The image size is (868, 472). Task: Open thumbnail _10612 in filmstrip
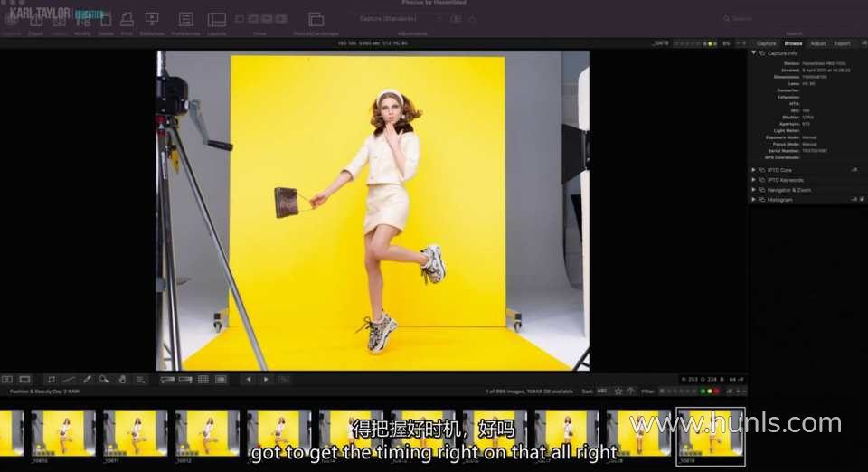click(207, 433)
